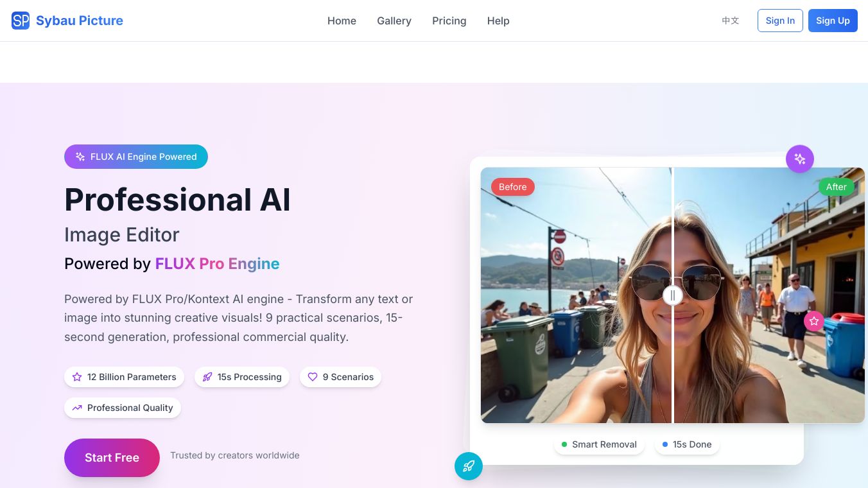Click the Sign Up button
This screenshot has width=868, height=488.
coord(833,21)
